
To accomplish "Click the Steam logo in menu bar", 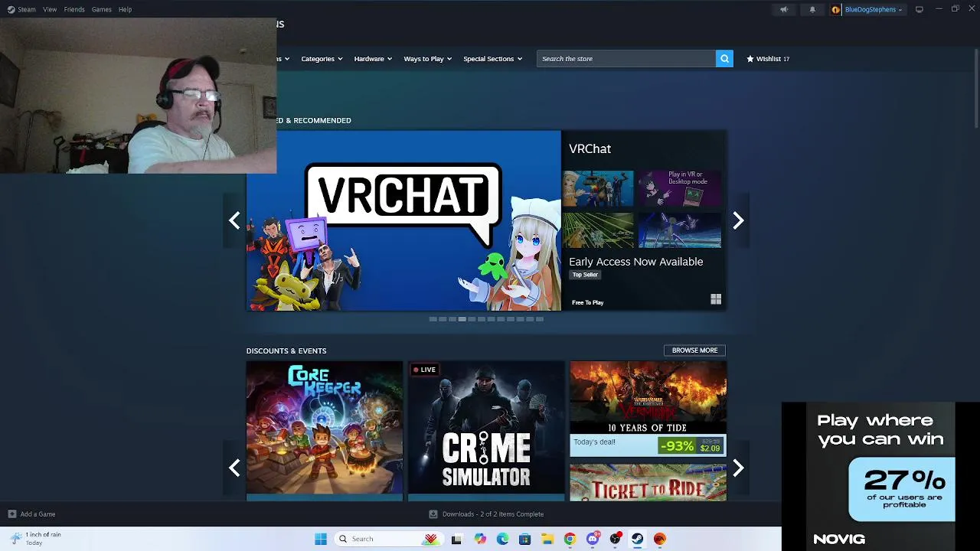I will pos(11,9).
